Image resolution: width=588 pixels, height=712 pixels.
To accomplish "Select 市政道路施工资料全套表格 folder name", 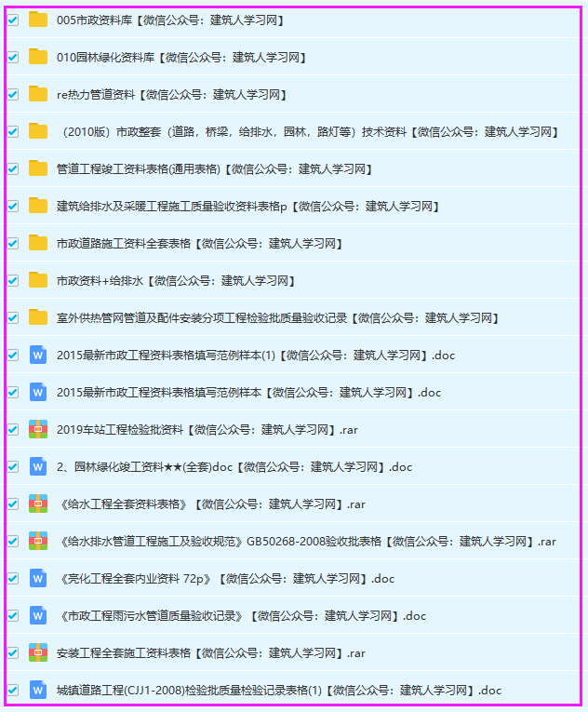I will click(199, 244).
